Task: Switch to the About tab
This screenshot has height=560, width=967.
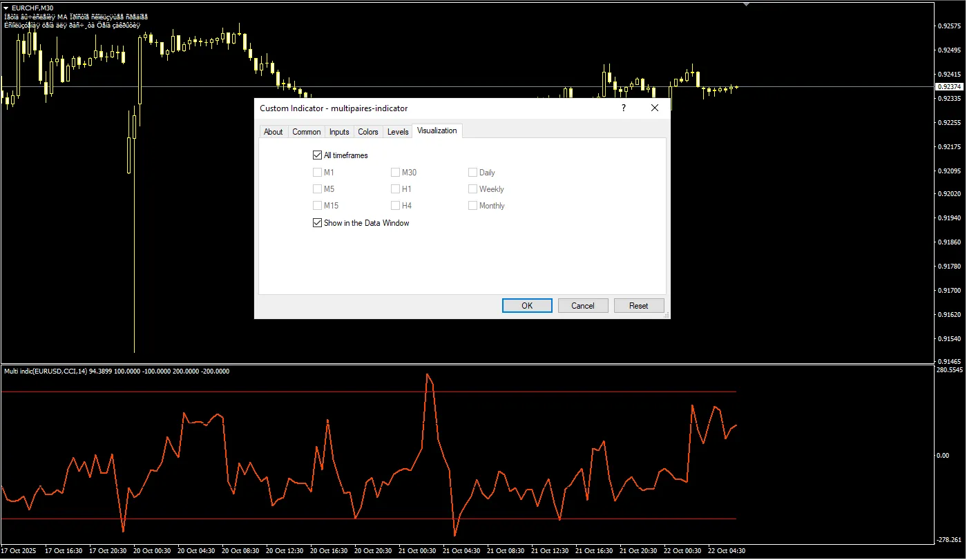Action: 273,132
